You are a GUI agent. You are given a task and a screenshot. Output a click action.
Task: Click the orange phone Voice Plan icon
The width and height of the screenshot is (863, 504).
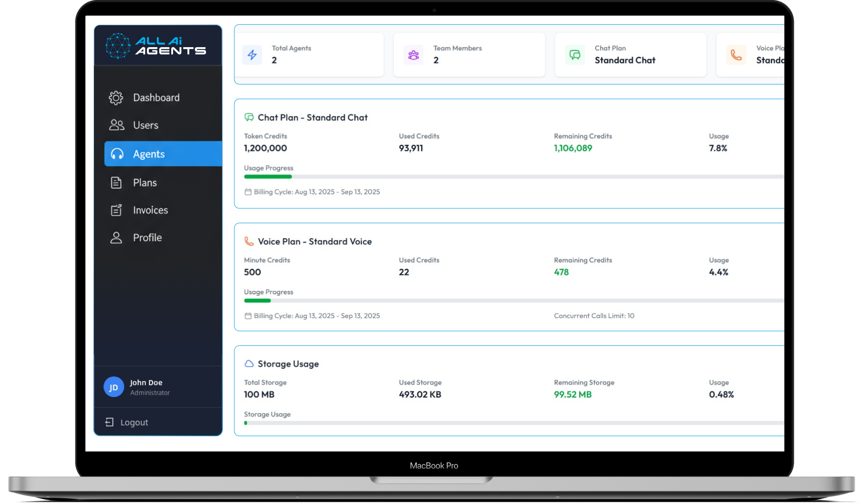pyautogui.click(x=736, y=55)
